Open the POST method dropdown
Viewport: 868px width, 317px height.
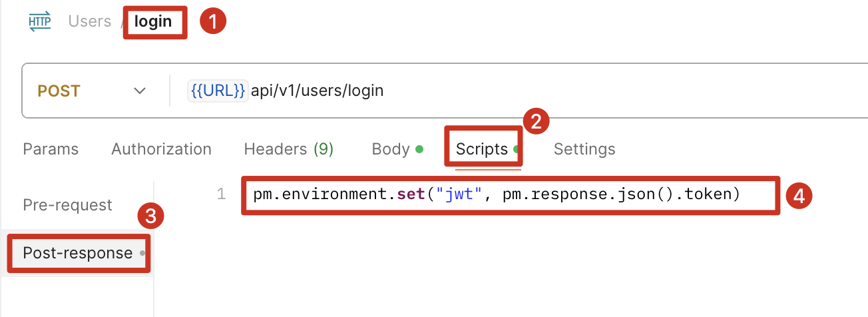pyautogui.click(x=59, y=91)
